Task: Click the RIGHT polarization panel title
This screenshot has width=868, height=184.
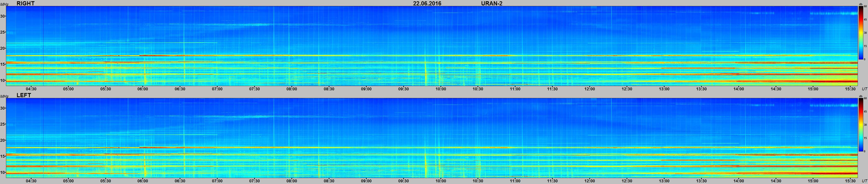Action: (26, 3)
